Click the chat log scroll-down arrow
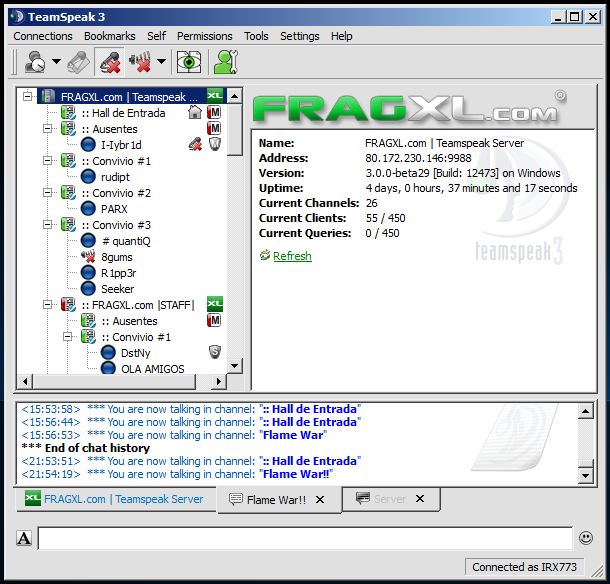The image size is (610, 584). tap(585, 475)
